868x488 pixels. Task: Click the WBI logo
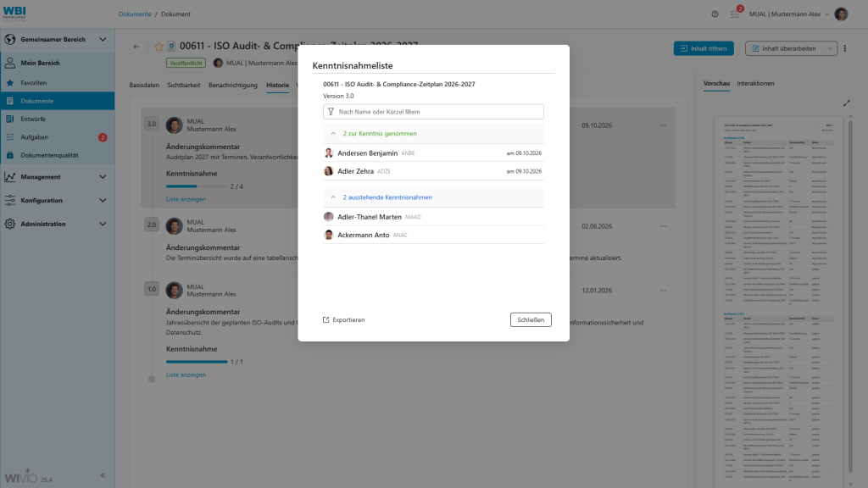tap(14, 14)
